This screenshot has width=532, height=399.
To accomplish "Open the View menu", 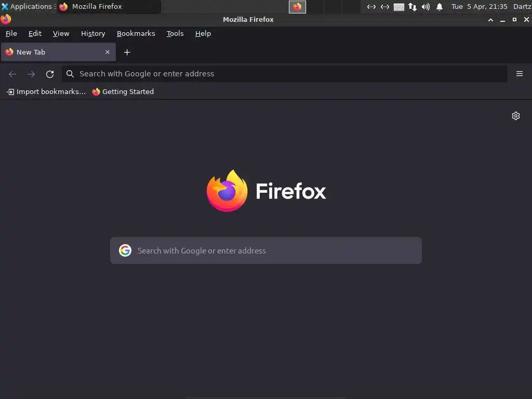I will [x=61, y=34].
